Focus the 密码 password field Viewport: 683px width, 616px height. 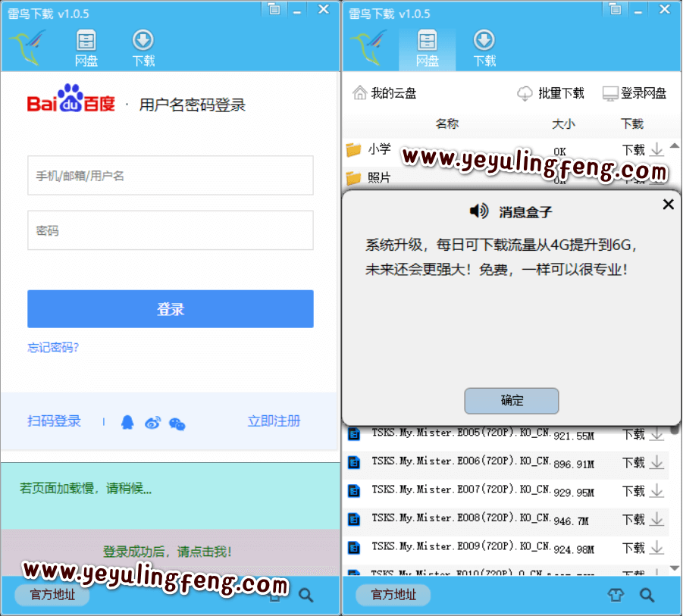(171, 230)
